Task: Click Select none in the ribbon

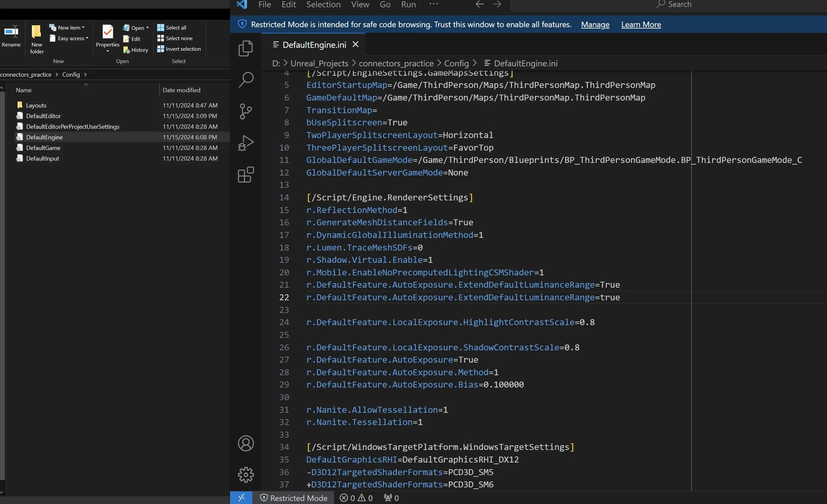Action: (x=179, y=38)
